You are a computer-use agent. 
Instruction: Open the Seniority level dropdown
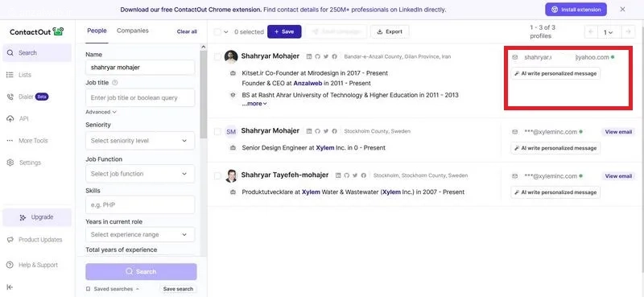(x=140, y=141)
